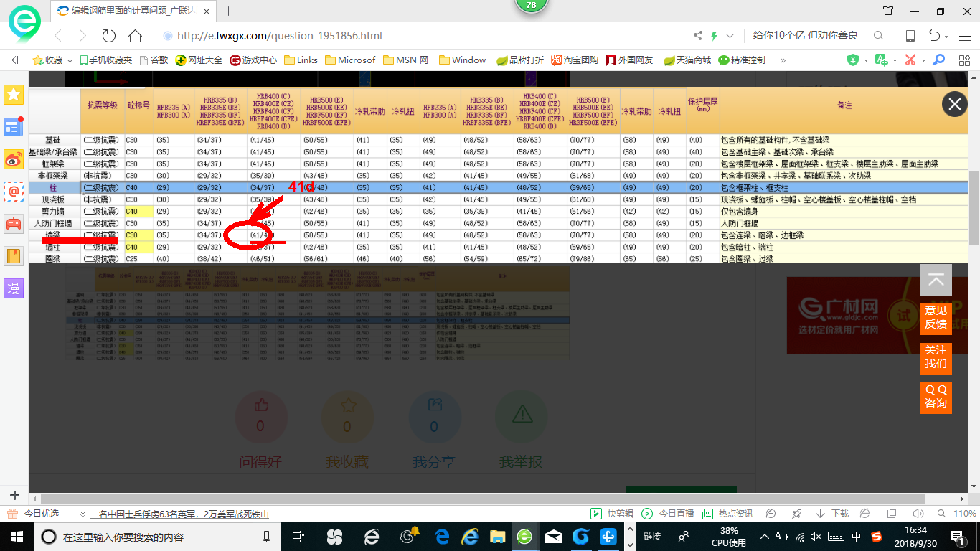This screenshot has height=551, width=980.
Task: Open the extensions grid icon
Action: pos(963,60)
